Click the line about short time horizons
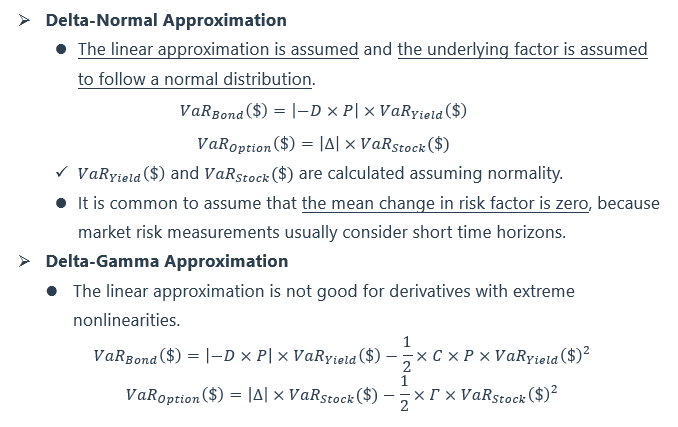 [x=321, y=232]
